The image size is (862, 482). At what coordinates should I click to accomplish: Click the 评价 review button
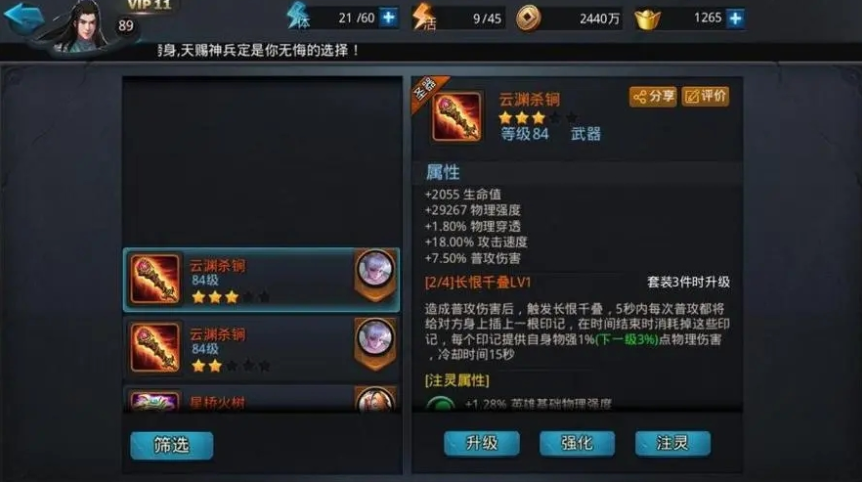tap(705, 97)
